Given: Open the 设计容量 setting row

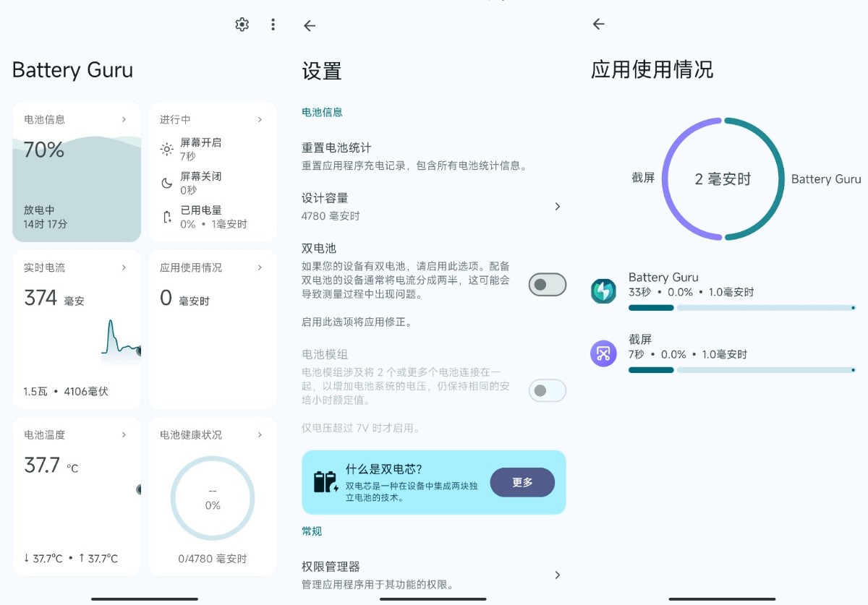Looking at the screenshot, I should (x=433, y=206).
